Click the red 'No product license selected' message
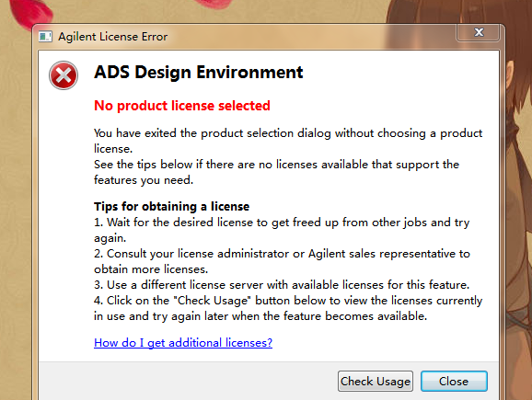This screenshot has height=400, width=532. pyautogui.click(x=182, y=106)
